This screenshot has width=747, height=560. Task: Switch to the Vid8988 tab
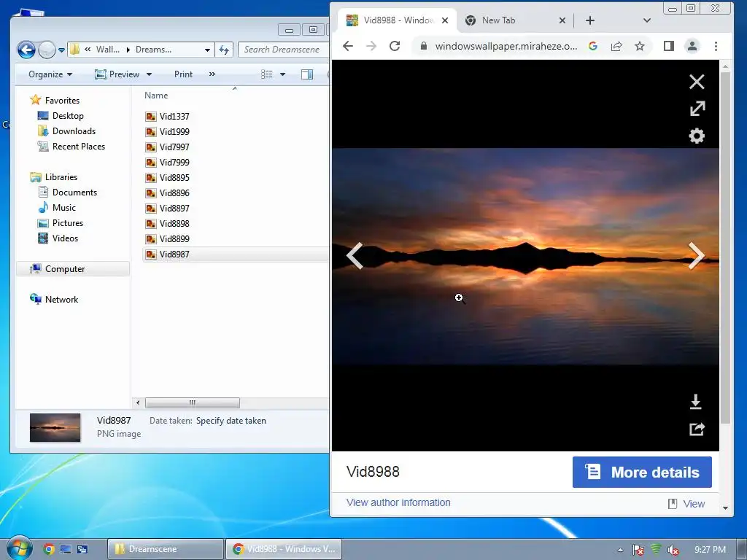[x=398, y=20]
